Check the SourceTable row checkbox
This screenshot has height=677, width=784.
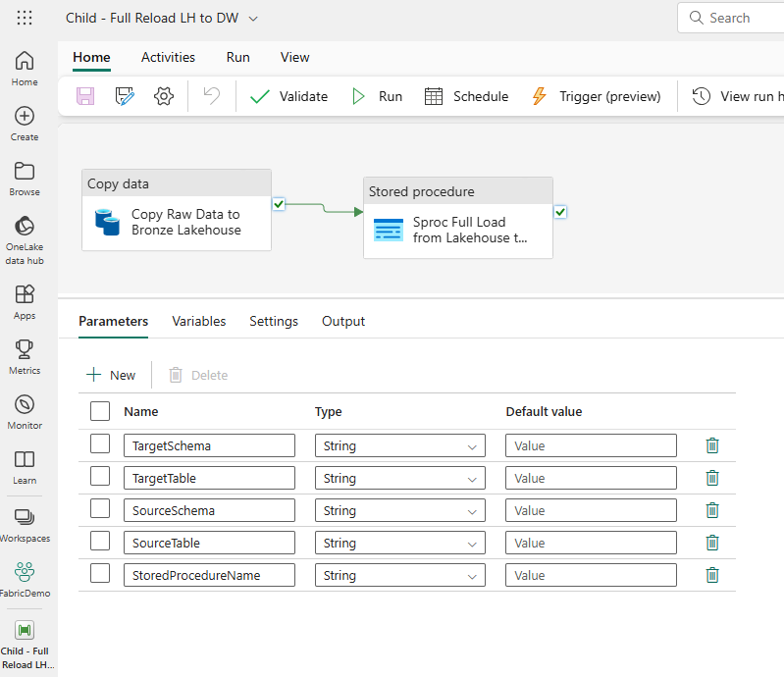point(100,541)
